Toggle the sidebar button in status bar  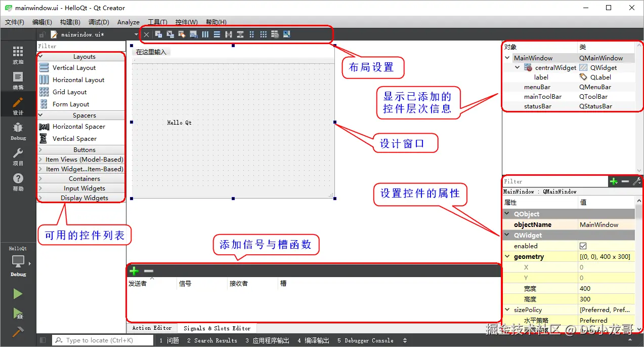click(x=43, y=340)
